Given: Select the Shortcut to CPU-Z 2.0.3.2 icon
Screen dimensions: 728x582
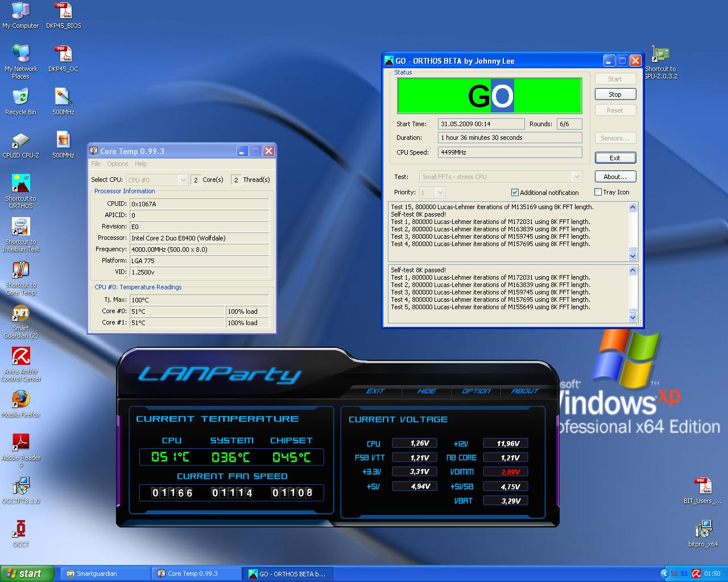Looking at the screenshot, I should (x=661, y=63).
